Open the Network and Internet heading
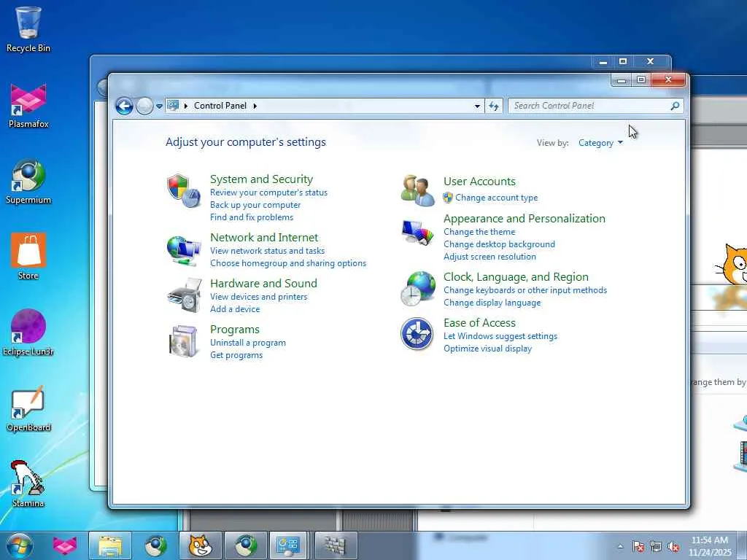The width and height of the screenshot is (747, 560). [264, 237]
